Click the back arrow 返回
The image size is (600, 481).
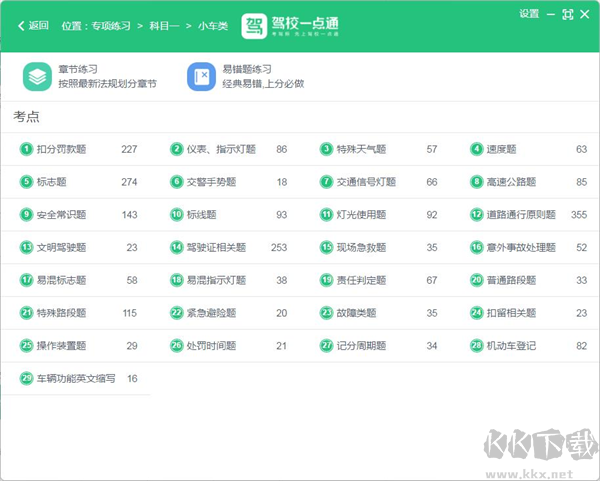[33, 26]
